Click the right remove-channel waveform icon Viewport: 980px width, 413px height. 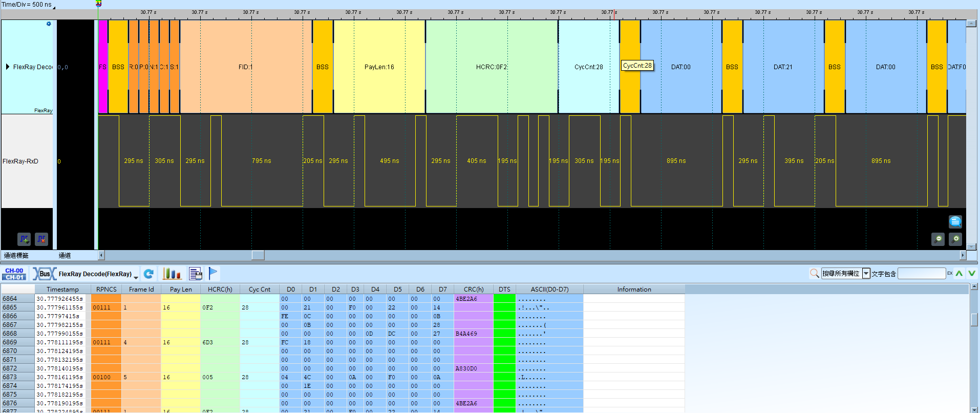pyautogui.click(x=41, y=239)
